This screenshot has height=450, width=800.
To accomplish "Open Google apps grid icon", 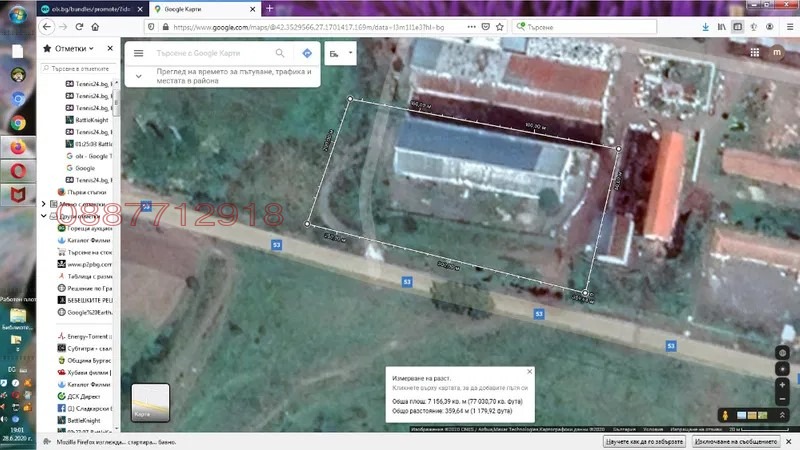I will click(x=755, y=52).
